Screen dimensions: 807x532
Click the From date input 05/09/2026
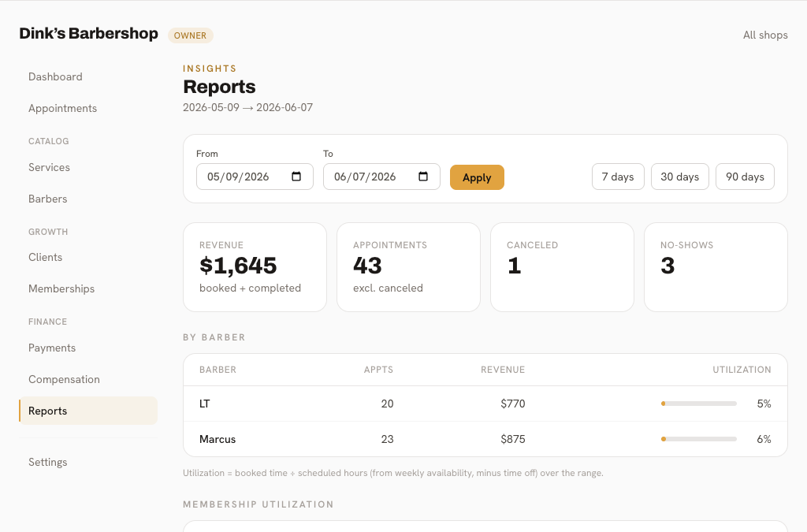coord(255,177)
